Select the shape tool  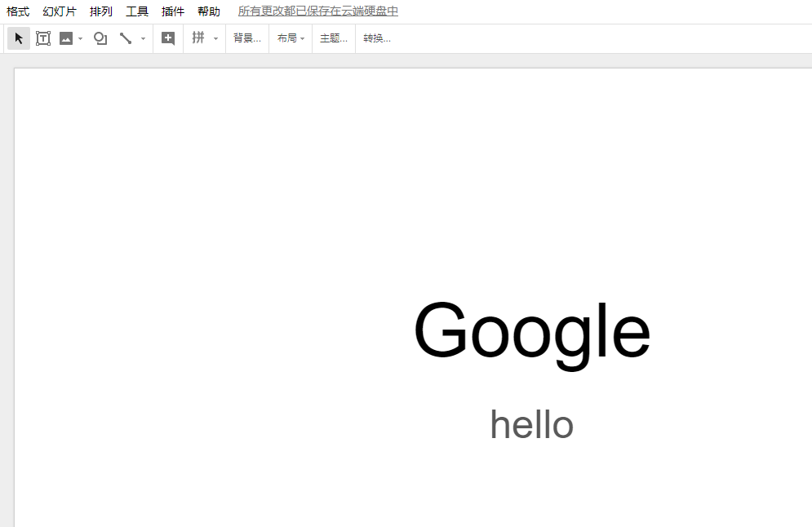click(x=100, y=38)
